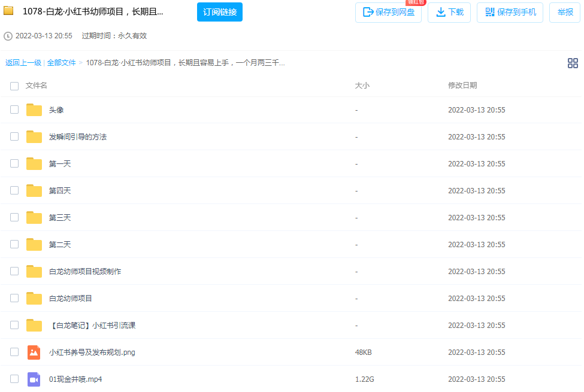Open 发瞬间引导的方法 folder name
The width and height of the screenshot is (584, 392).
click(78, 137)
